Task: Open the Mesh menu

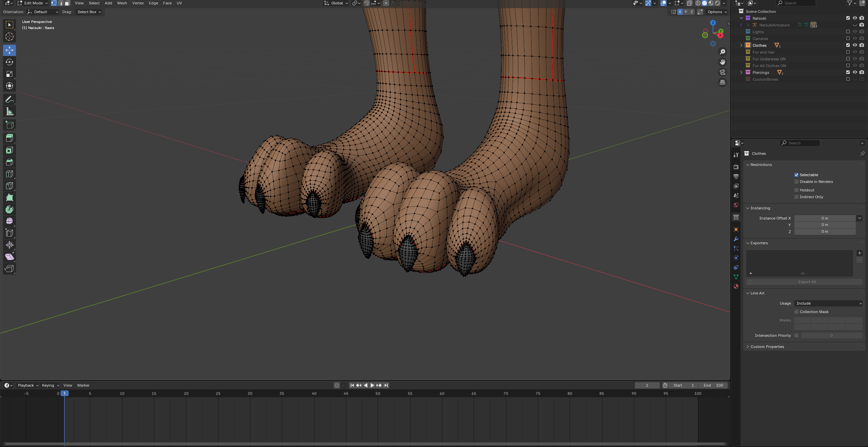Action: tap(122, 3)
